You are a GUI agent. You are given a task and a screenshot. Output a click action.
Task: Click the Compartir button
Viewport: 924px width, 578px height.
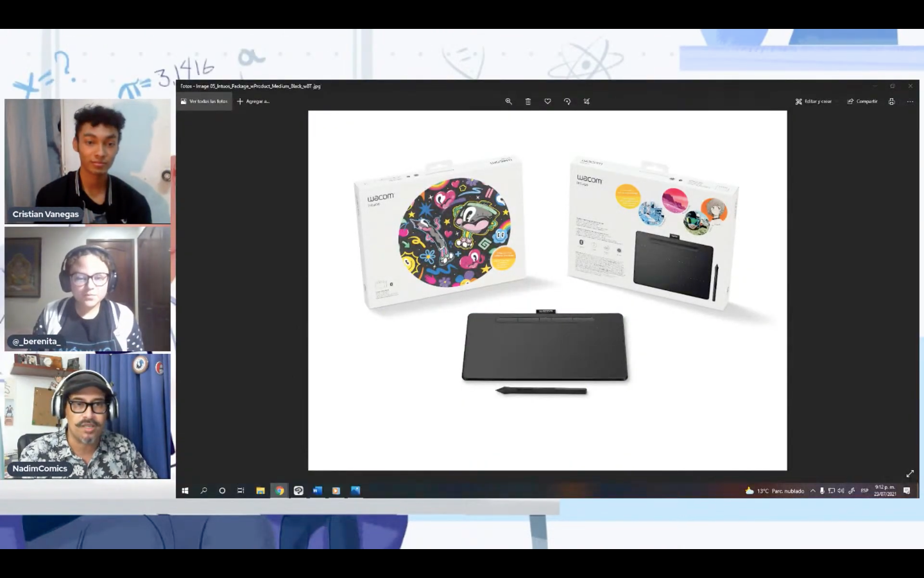[862, 101]
